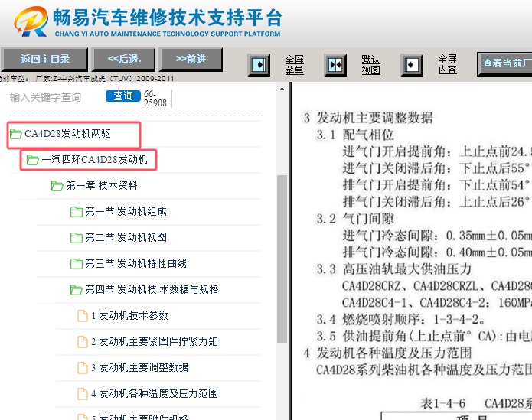Viewport: 532px width, 420px height.
Task: Collapse the CA4D28发动机两驱 folder icon
Action: pyautogui.click(x=15, y=134)
